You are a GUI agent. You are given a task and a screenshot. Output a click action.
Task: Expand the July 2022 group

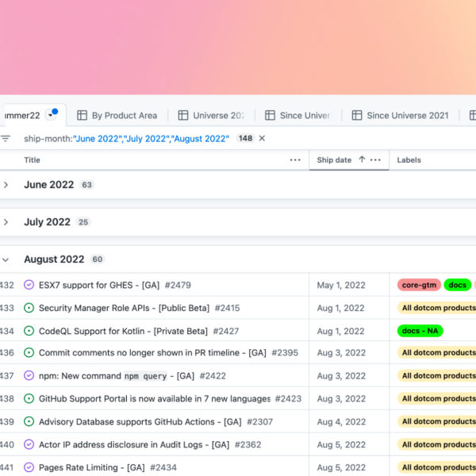pos(6,222)
